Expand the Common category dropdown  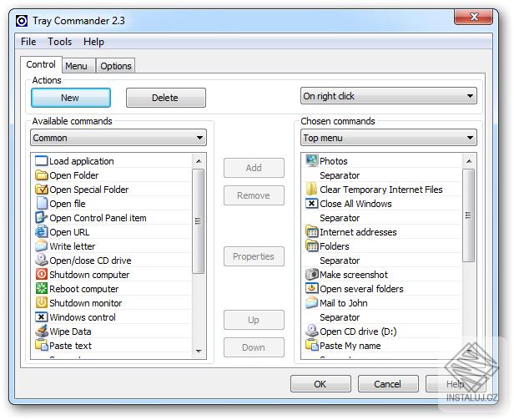118,138
